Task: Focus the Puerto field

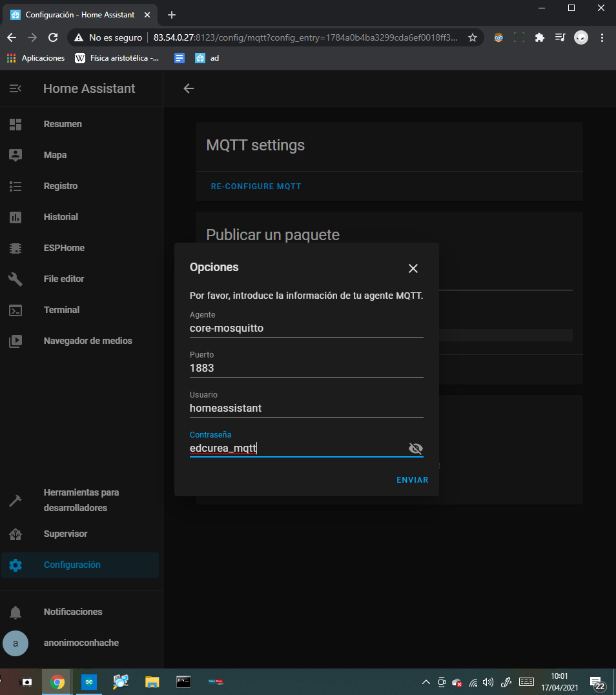Action: coord(306,368)
